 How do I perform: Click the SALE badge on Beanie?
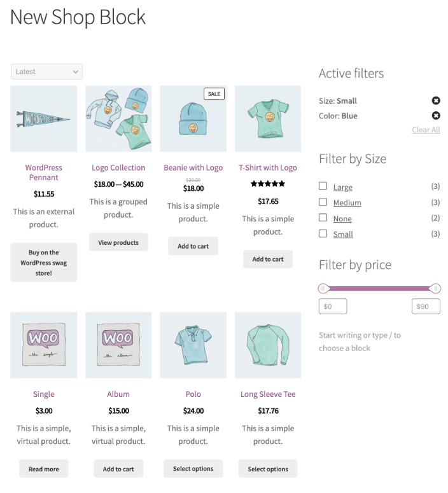214,94
